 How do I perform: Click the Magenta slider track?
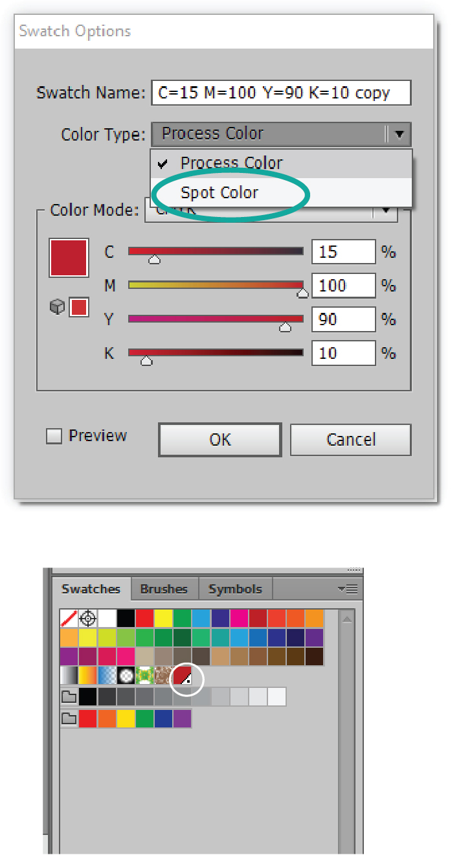216,284
